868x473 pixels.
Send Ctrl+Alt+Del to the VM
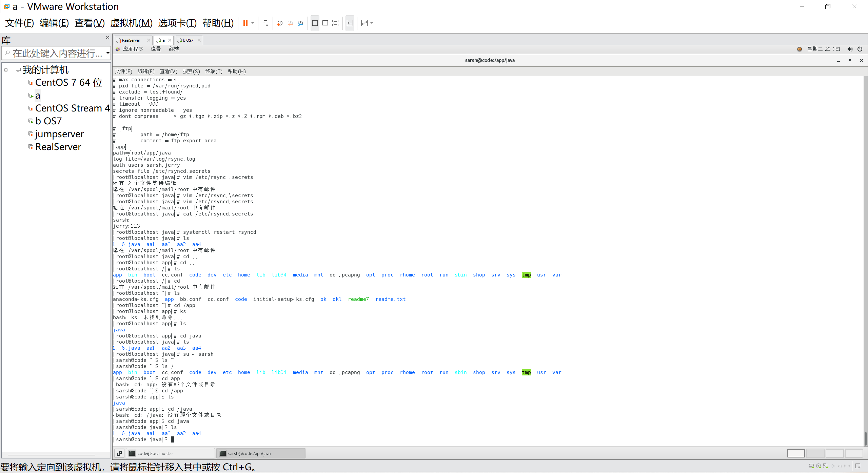(x=265, y=23)
